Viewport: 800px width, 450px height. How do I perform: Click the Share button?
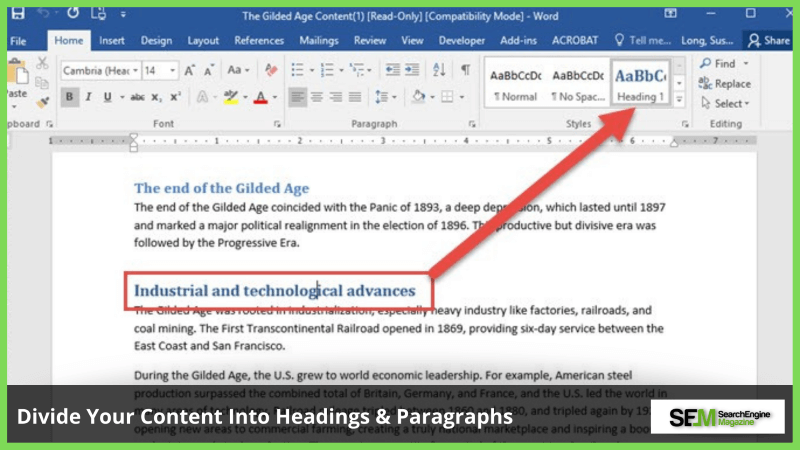click(768, 40)
